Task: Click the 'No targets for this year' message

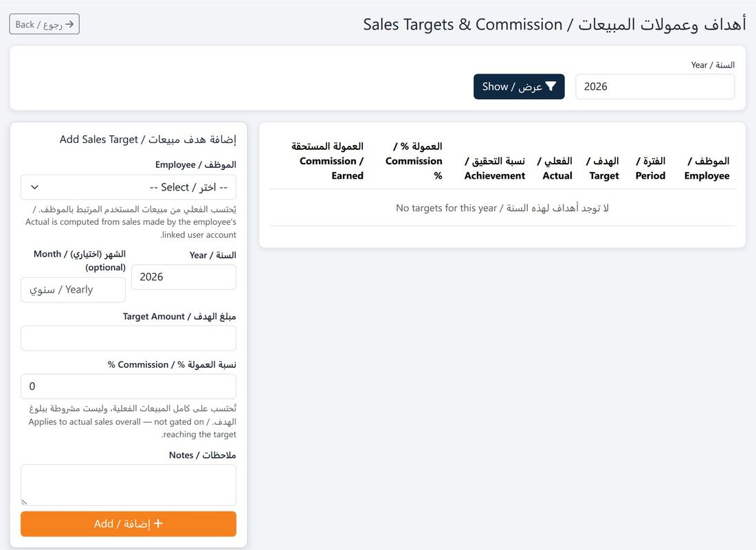Action: pos(502,208)
